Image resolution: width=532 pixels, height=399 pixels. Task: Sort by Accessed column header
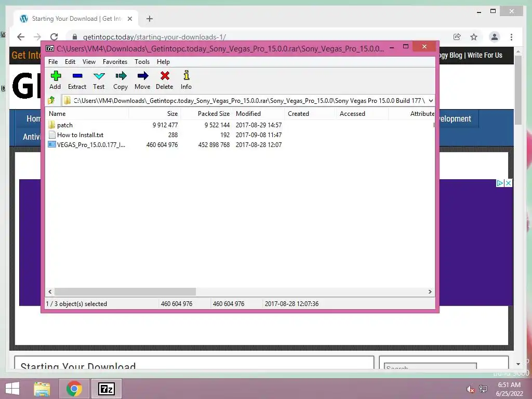(x=362, y=114)
